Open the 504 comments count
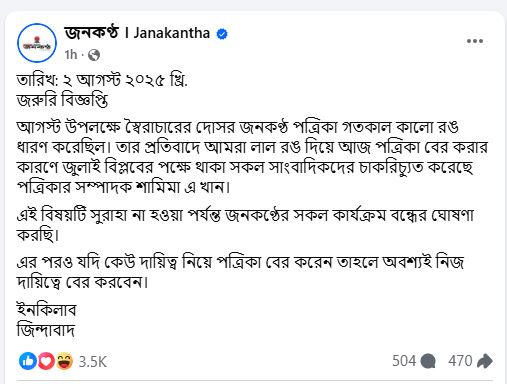The image size is (507, 384). [x=404, y=361]
